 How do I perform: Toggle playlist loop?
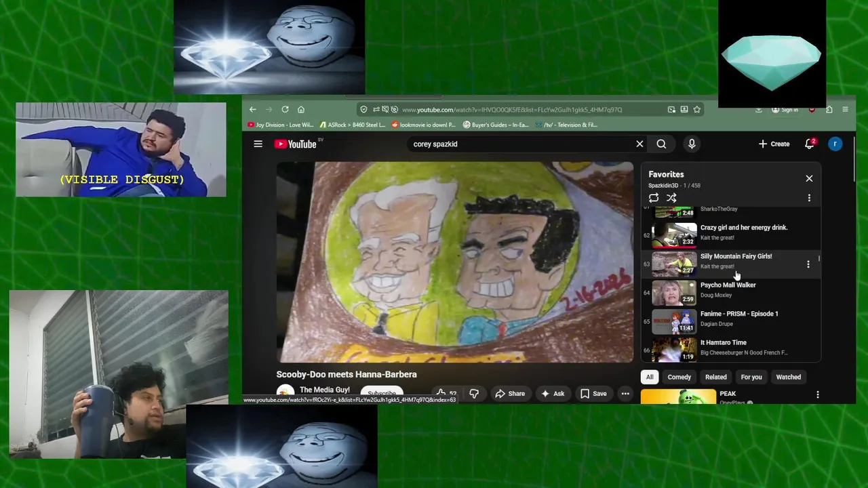[654, 198]
